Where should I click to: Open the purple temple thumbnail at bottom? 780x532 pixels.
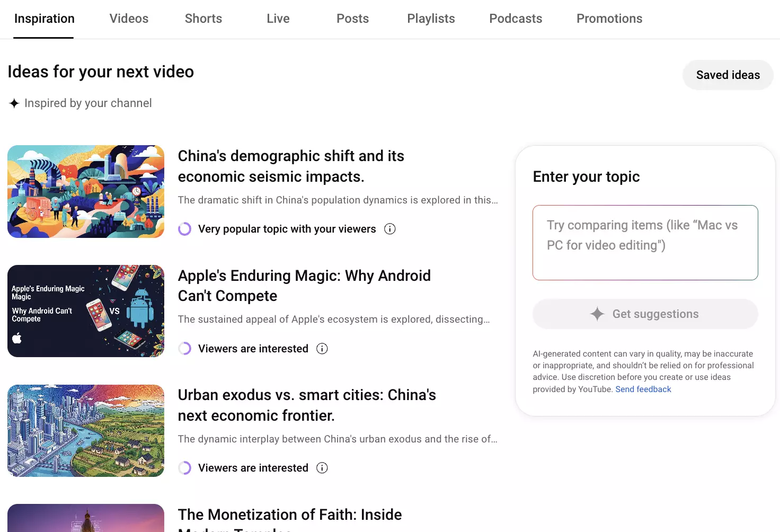[x=86, y=518]
